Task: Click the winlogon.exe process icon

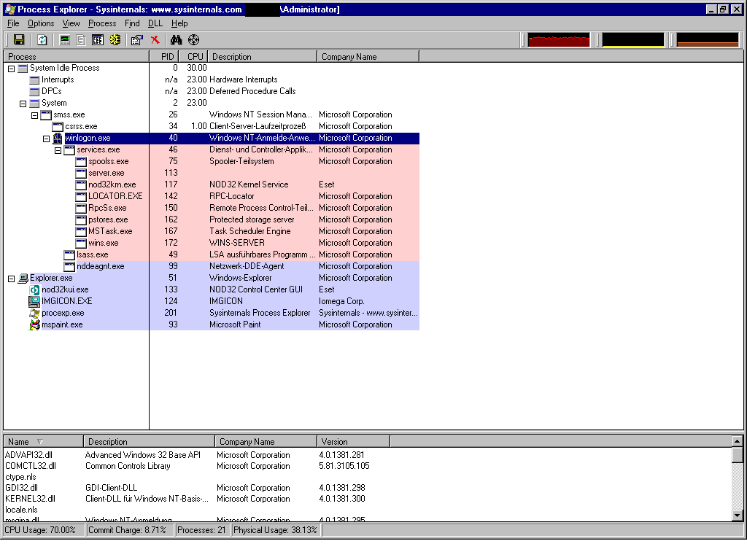Action: [x=58, y=138]
